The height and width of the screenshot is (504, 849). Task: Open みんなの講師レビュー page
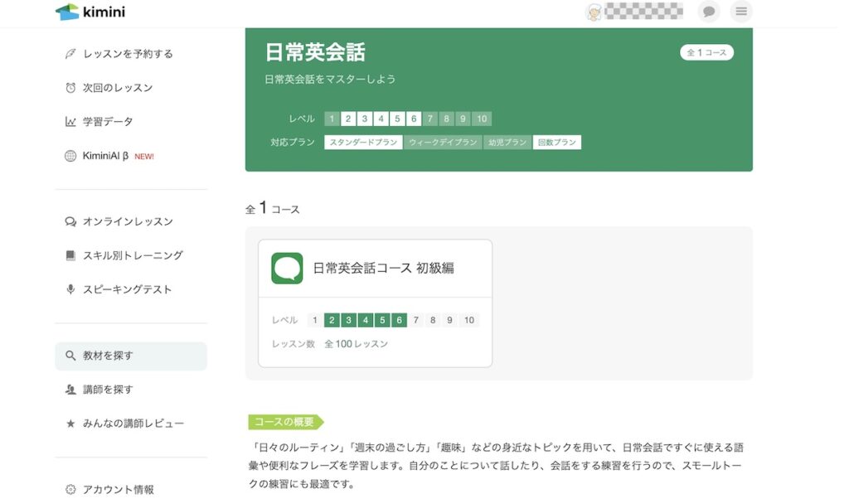(x=133, y=424)
